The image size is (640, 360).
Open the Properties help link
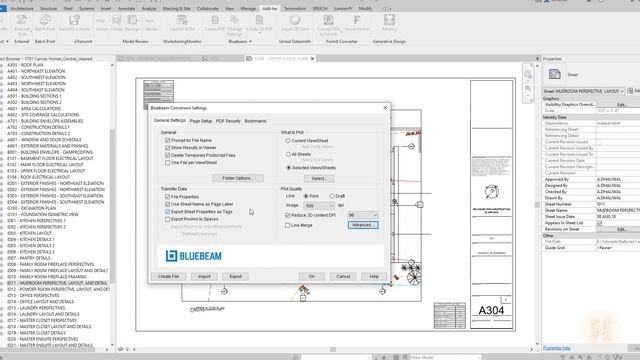(557, 348)
